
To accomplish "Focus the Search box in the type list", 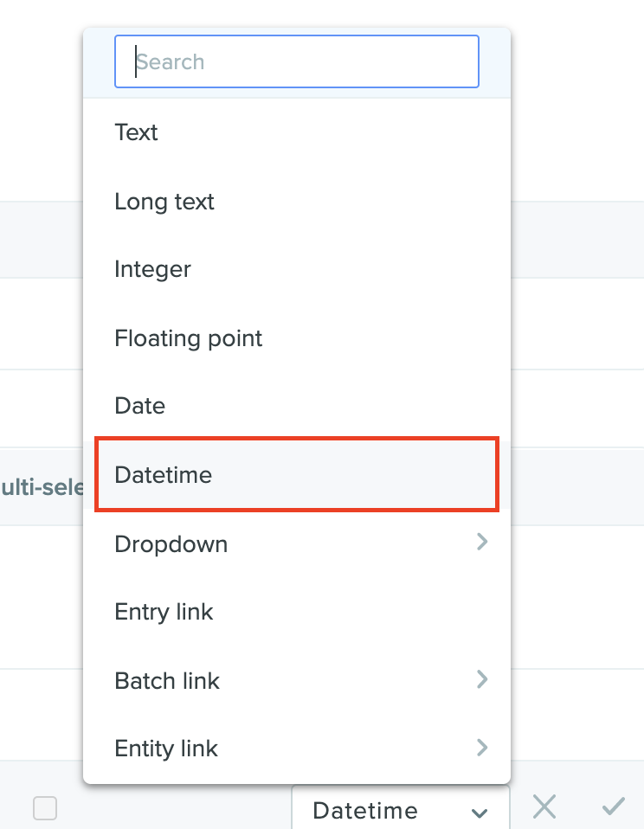I will [297, 61].
